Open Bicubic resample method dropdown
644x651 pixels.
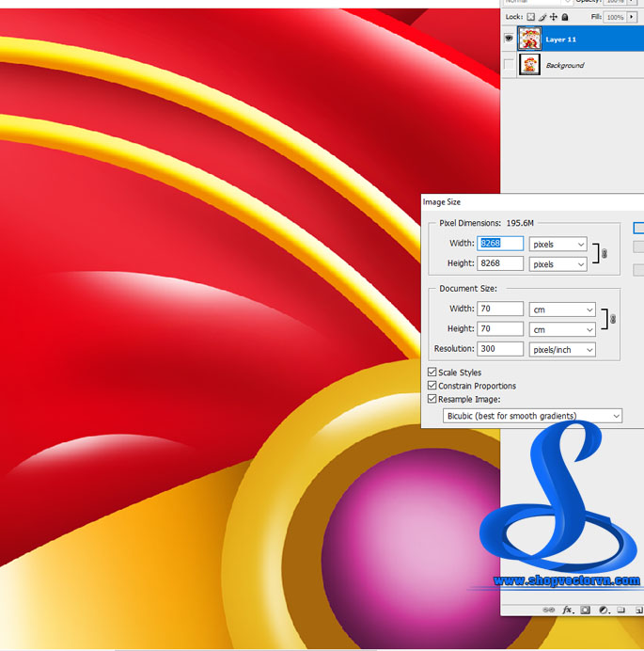pos(532,416)
